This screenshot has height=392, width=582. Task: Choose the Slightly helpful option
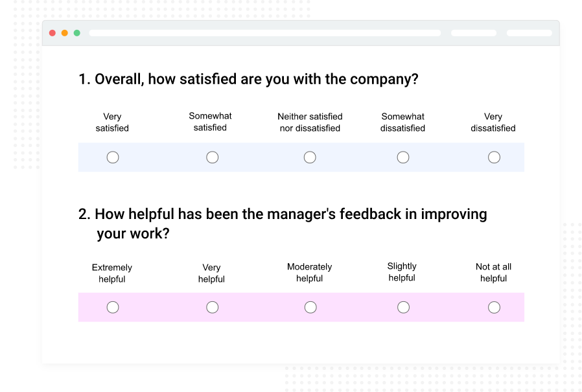(x=403, y=307)
